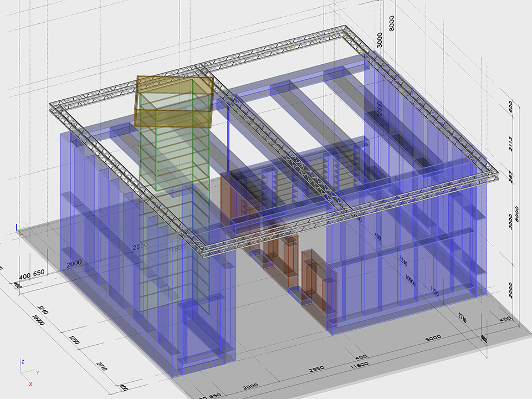
Task: Click the 2000 dimension on left blue wall
Action: tap(75, 265)
